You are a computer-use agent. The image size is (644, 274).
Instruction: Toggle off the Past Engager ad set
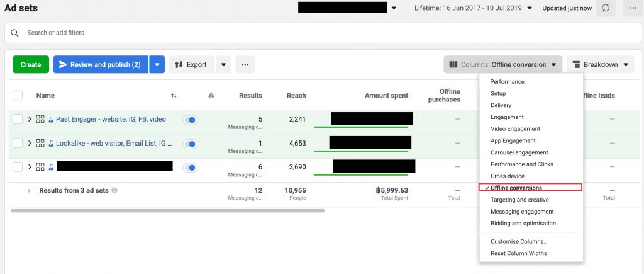point(190,120)
